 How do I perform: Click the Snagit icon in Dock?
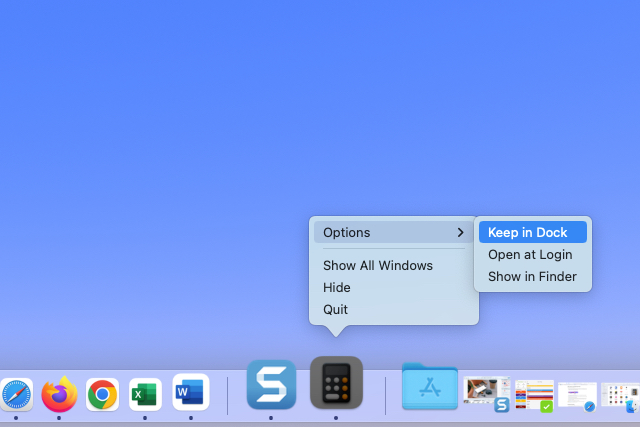[271, 385]
